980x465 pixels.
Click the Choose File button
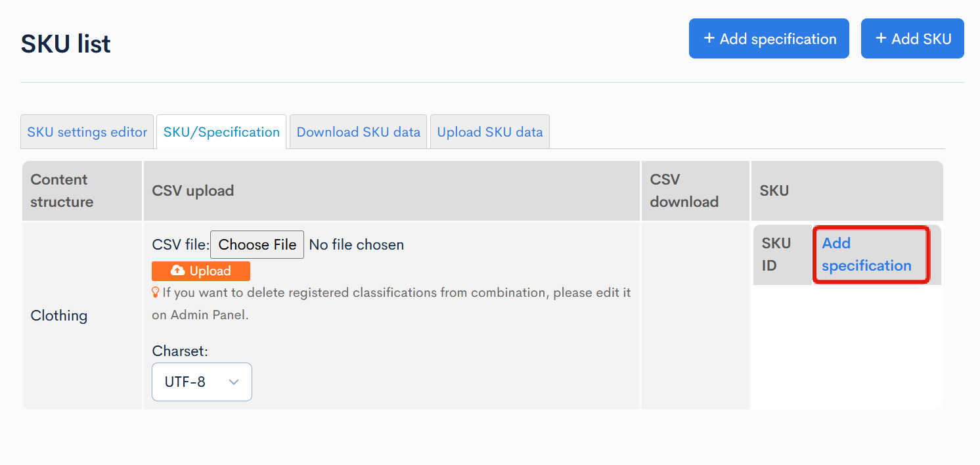257,244
